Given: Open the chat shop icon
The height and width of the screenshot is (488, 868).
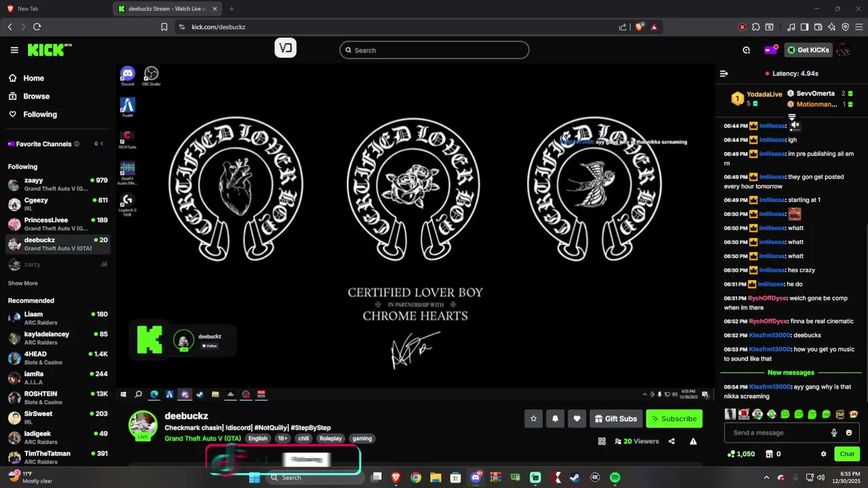Looking at the screenshot, I should click(769, 454).
